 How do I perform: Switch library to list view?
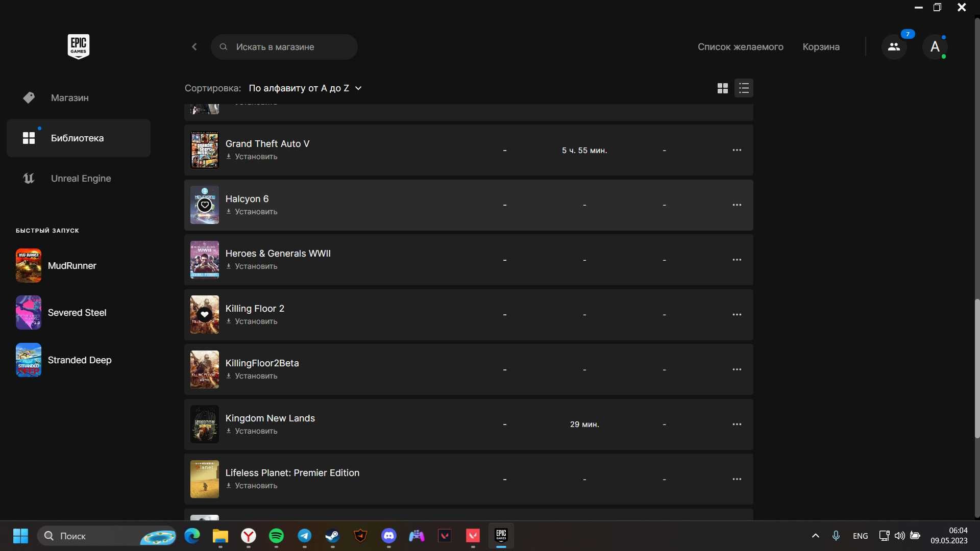pos(744,88)
